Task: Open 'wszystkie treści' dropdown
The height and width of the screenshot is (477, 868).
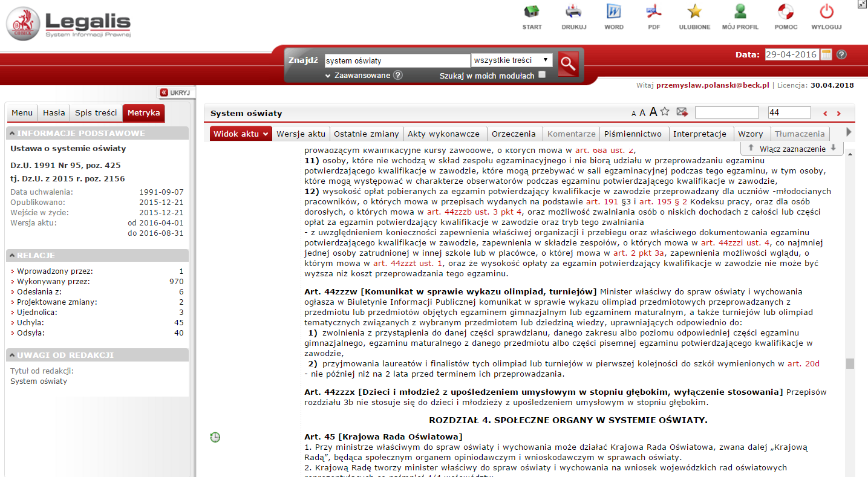Action: [x=512, y=60]
